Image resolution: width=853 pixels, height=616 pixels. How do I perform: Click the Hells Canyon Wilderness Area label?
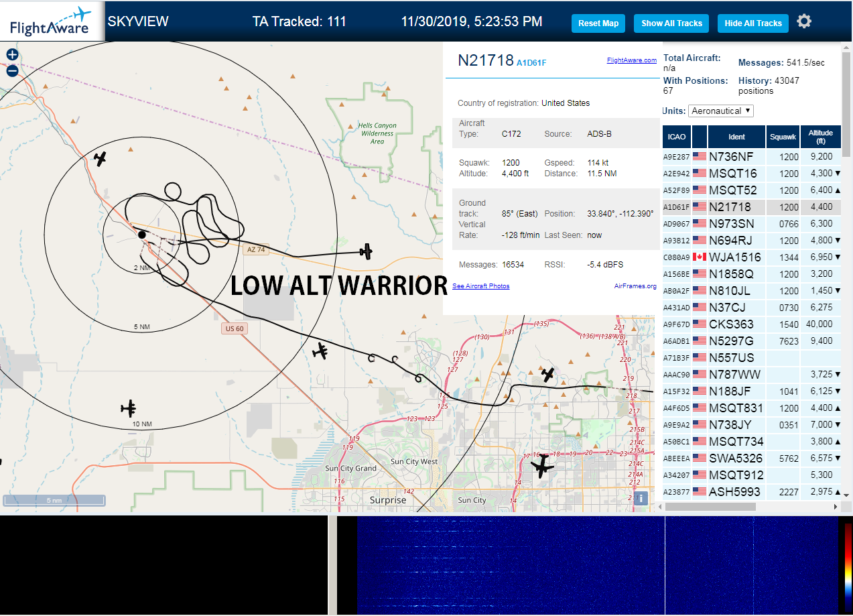377,133
